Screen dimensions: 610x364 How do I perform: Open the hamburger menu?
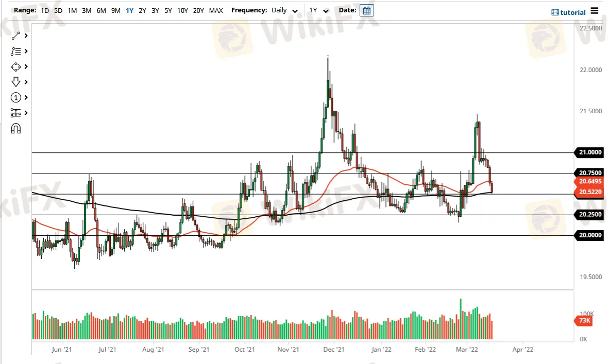595,11
